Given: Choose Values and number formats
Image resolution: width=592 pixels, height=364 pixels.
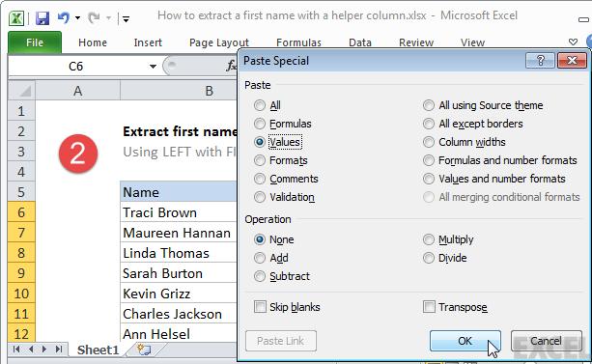Looking at the screenshot, I should pyautogui.click(x=429, y=179).
